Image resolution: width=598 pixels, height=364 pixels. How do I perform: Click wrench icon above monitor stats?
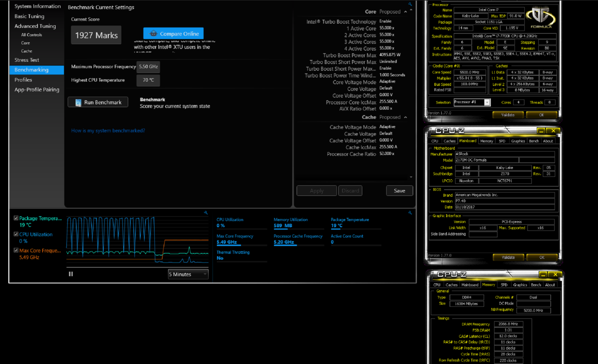(410, 213)
